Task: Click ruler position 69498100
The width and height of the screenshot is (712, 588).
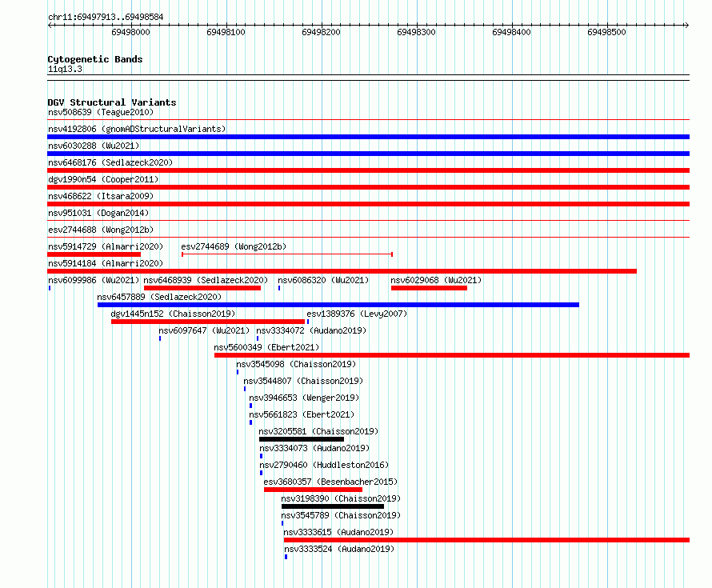Action: point(226,32)
